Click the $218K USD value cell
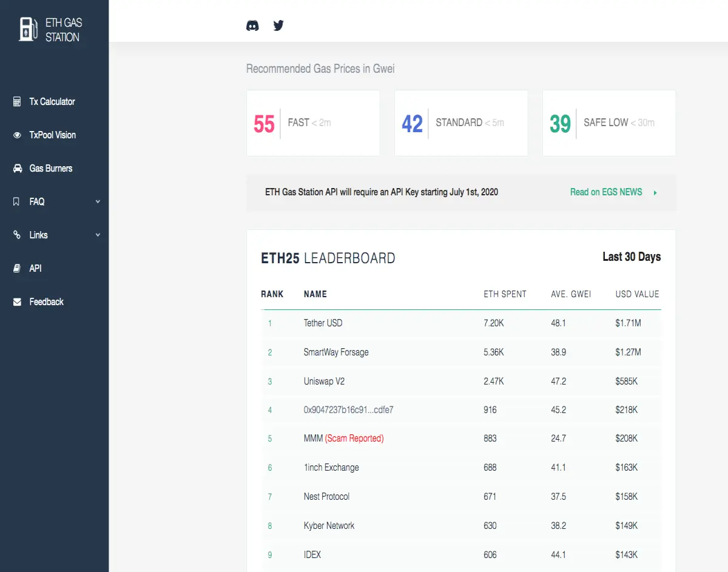The width and height of the screenshot is (728, 572). coord(627,410)
